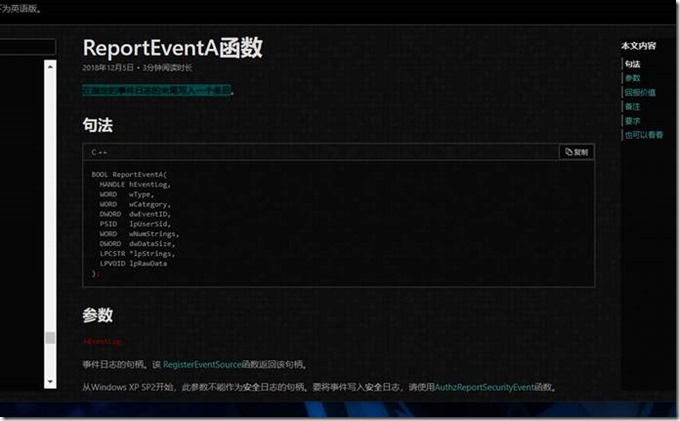Click the HANDLE hEventLog code line
Image resolution: width=680 pixels, height=421 pixels.
click(x=135, y=184)
